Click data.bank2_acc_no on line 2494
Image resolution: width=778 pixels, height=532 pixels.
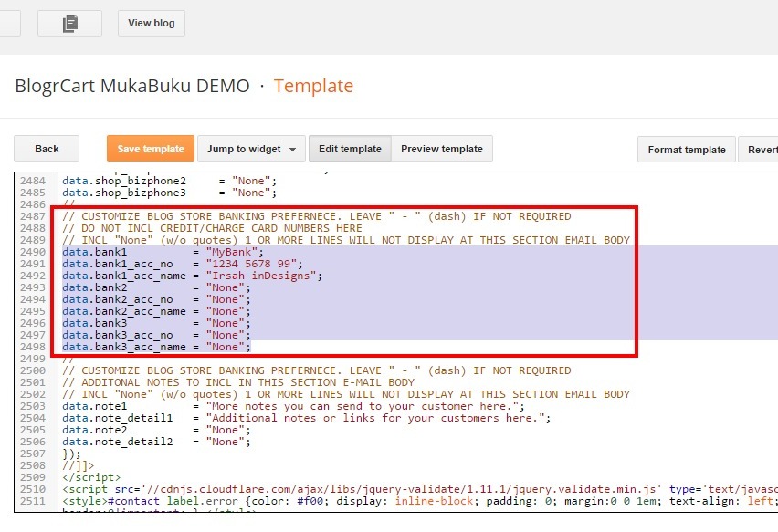coord(118,299)
